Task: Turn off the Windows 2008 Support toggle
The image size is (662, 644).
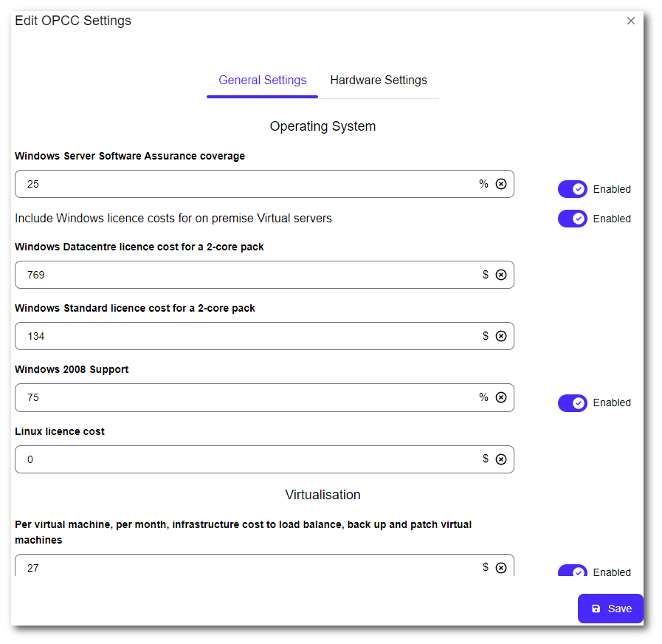Action: pyautogui.click(x=572, y=402)
